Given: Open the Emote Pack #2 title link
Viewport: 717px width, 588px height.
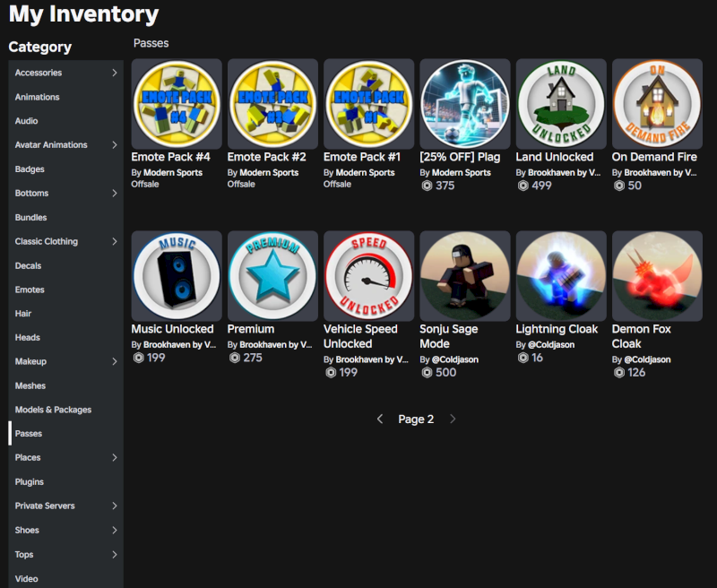Looking at the screenshot, I should (x=266, y=157).
